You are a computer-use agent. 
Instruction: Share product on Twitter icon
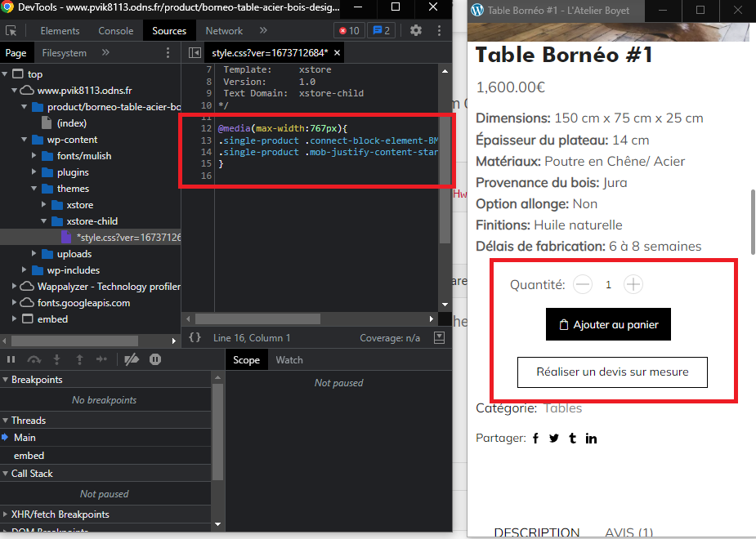click(554, 439)
